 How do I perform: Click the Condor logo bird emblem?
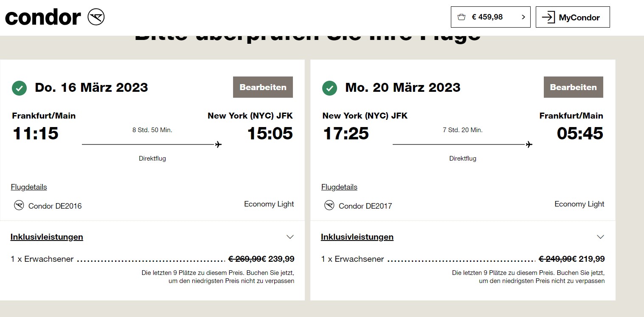click(96, 17)
